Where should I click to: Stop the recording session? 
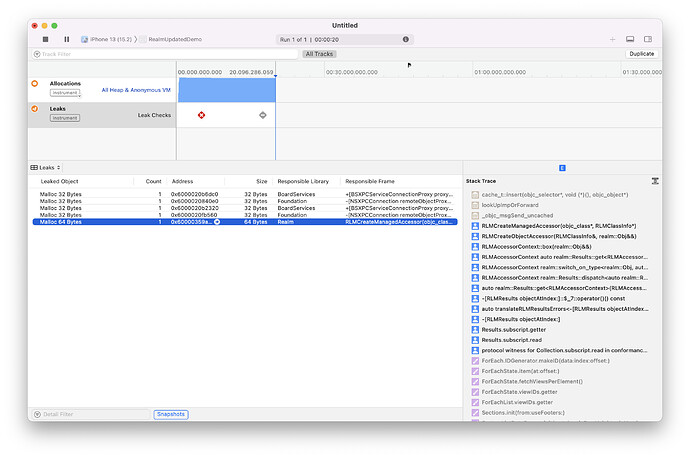(x=45, y=39)
